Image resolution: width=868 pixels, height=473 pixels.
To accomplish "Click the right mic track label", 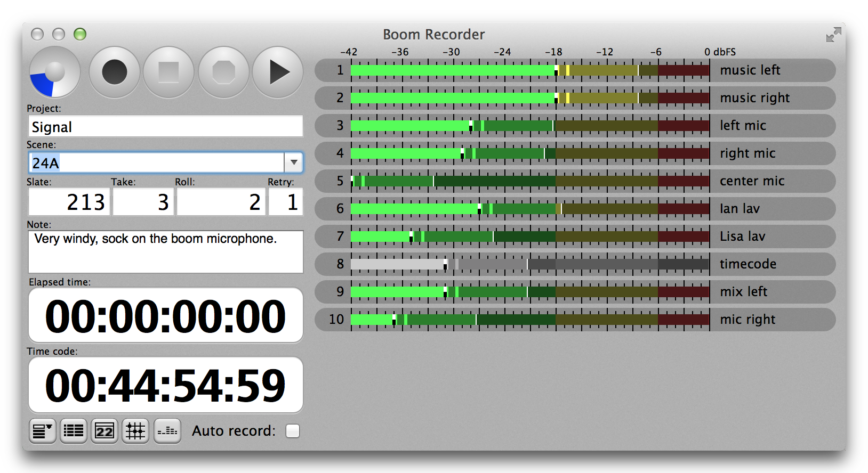I will point(748,153).
